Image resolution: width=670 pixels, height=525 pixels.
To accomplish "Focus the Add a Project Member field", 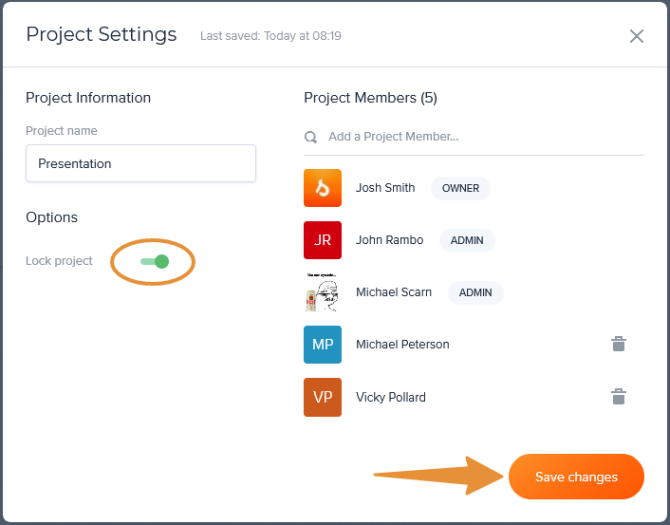I will coord(480,137).
